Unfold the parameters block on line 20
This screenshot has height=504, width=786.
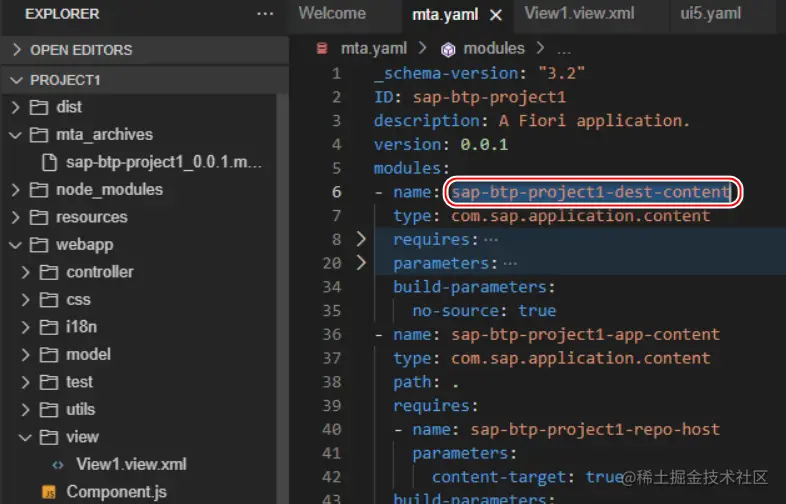tap(361, 262)
